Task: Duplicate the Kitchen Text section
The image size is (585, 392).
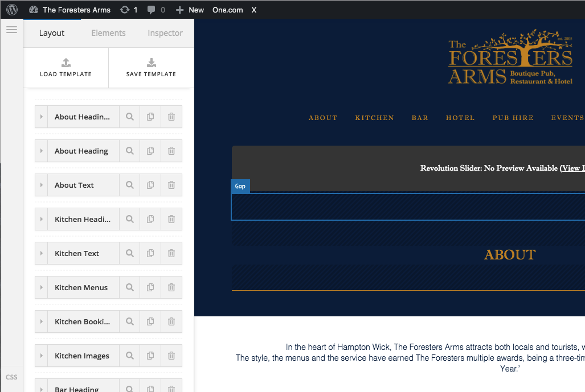Action: click(150, 253)
